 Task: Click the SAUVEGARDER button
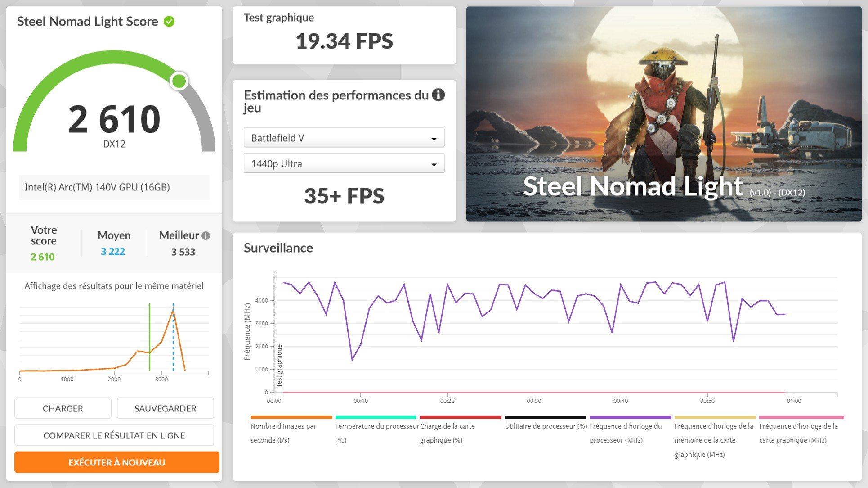pos(166,408)
